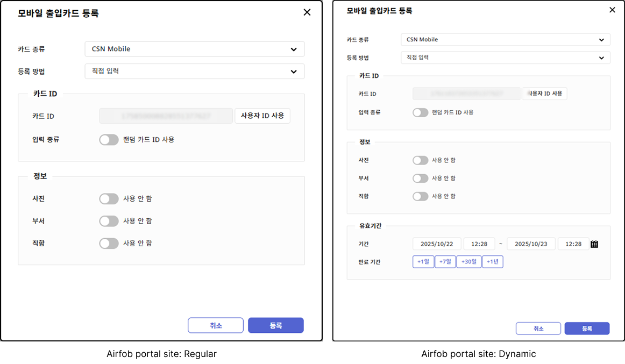Click the +1일 expiry button
Viewport: 625px width, 364px height.
423,262
